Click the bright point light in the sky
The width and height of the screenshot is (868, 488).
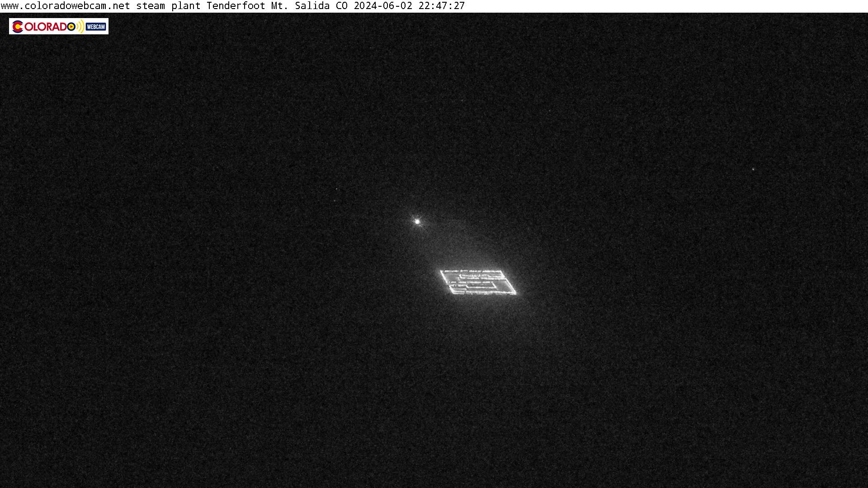click(417, 221)
